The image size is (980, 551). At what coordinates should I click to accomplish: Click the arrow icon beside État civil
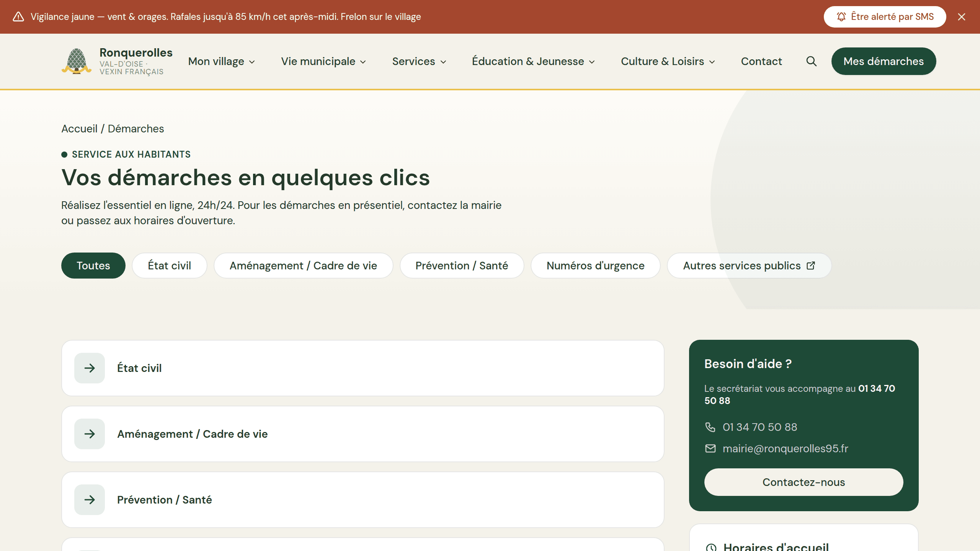(90, 368)
